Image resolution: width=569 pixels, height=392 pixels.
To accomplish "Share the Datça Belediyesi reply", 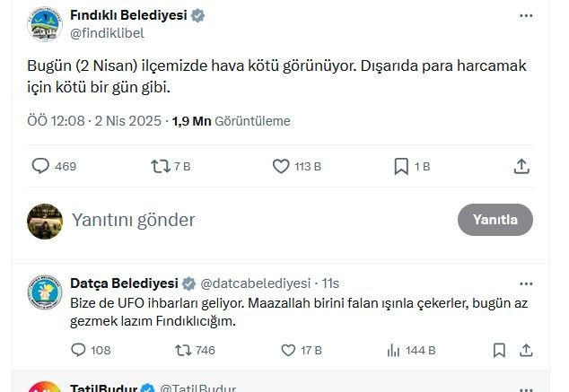I will click(x=526, y=350).
